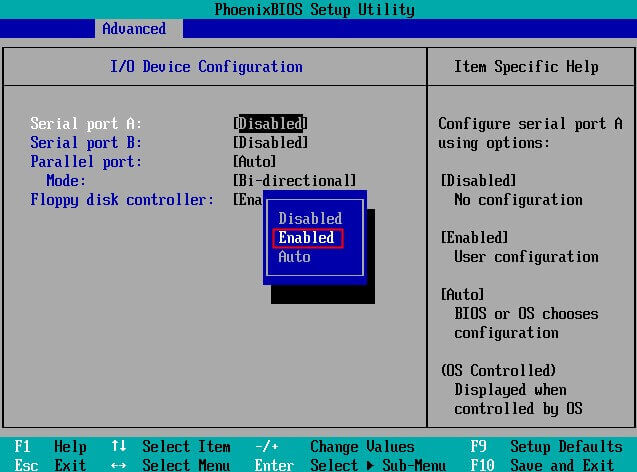This screenshot has height=472, width=637.
Task: Select the Mode setting label
Action: coord(66,181)
